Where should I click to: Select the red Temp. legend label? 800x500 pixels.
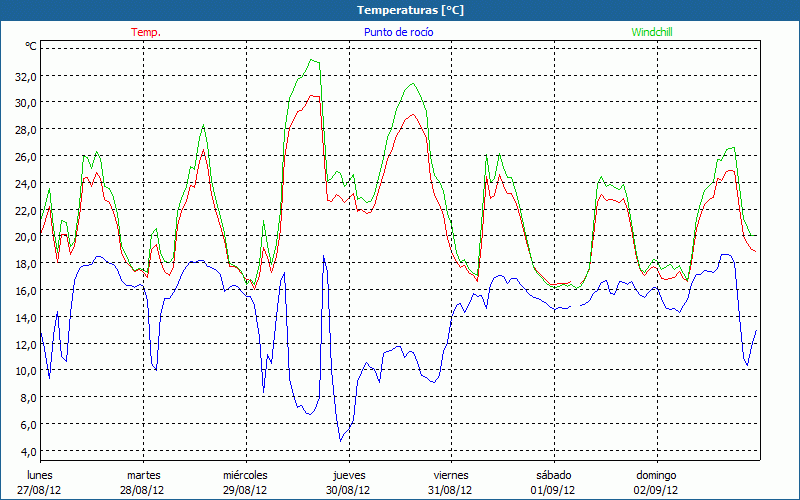146,32
